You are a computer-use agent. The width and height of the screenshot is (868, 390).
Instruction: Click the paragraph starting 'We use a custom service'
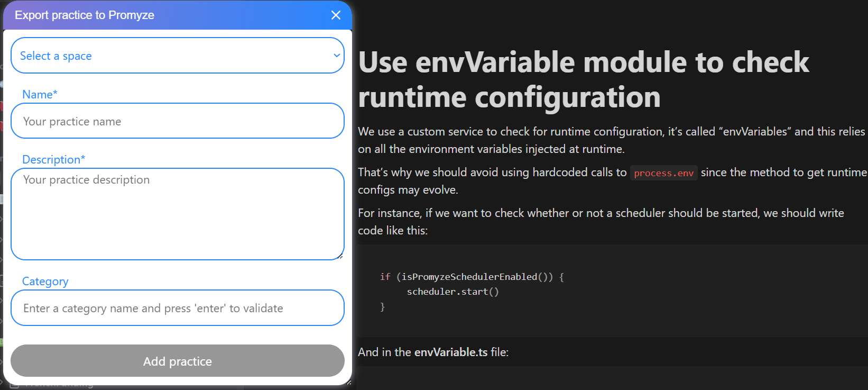tap(612, 140)
